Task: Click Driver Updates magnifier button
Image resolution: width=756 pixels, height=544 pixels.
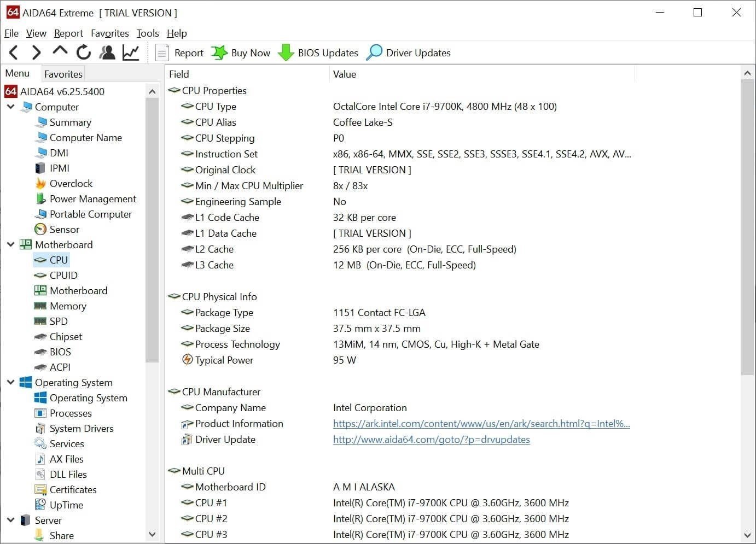Action: coord(409,52)
